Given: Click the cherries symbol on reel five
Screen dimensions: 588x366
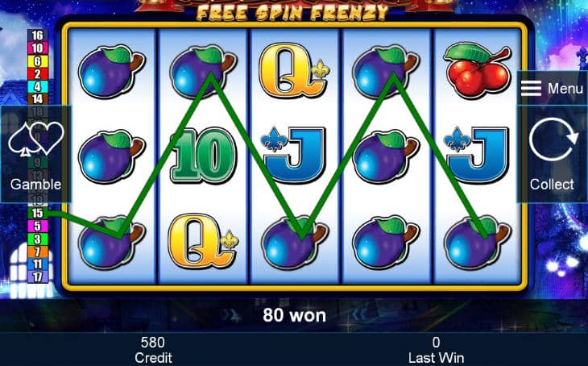Looking at the screenshot, I should (477, 70).
